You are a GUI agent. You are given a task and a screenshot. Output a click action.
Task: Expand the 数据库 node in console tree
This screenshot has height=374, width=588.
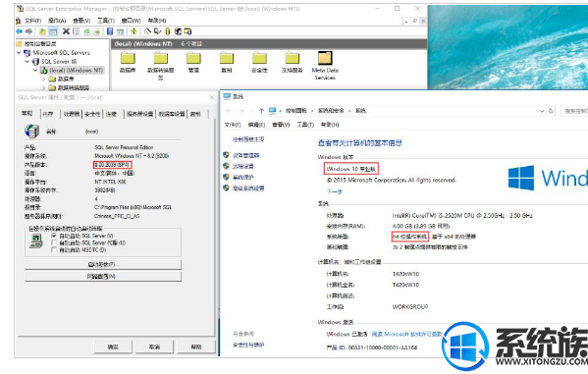coord(43,79)
